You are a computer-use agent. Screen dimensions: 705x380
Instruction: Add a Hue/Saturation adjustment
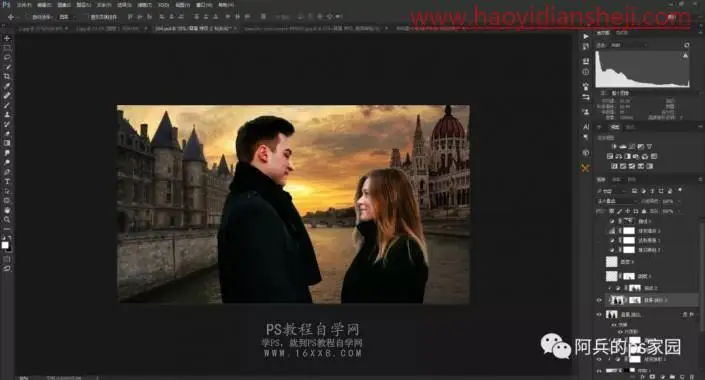[x=610, y=156]
